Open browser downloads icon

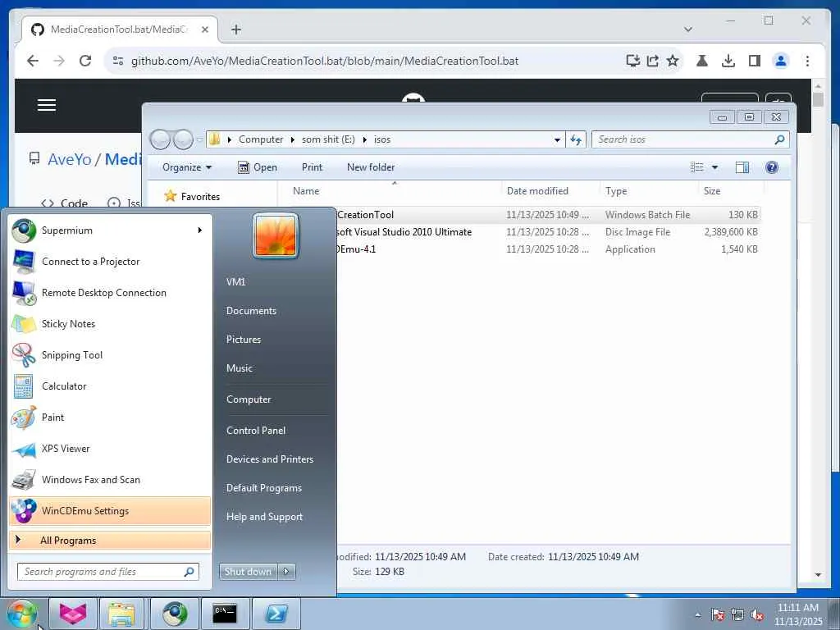728,61
